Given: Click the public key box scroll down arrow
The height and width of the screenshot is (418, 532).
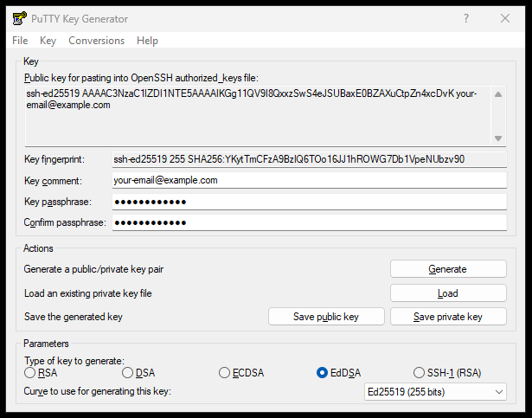Looking at the screenshot, I should (498, 138).
